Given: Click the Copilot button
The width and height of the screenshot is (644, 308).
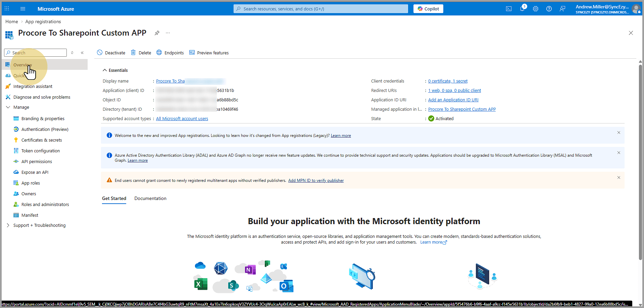Looking at the screenshot, I should click(x=428, y=9).
